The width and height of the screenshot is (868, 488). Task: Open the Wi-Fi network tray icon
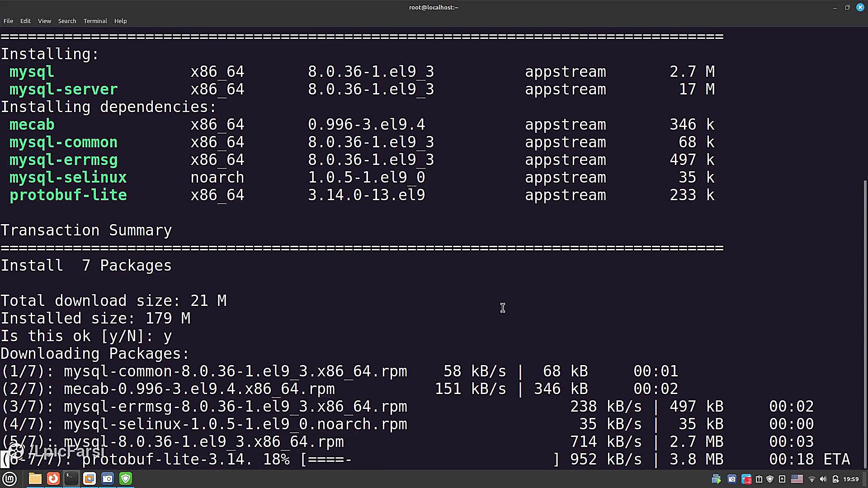[812, 479]
